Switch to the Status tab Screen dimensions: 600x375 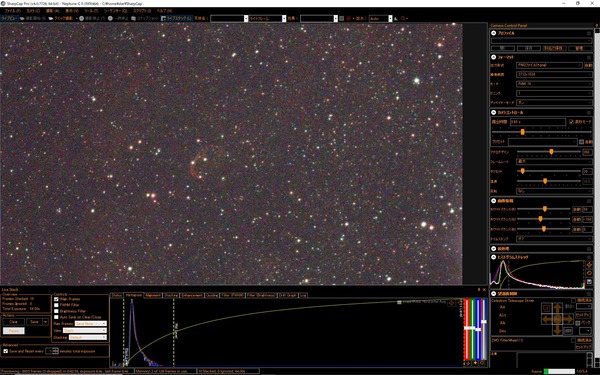117,295
